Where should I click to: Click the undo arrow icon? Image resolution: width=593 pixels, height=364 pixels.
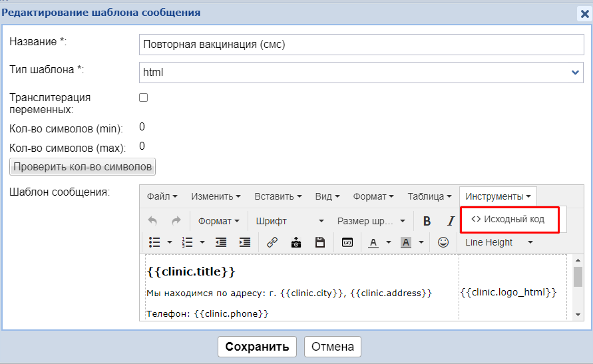click(x=152, y=221)
